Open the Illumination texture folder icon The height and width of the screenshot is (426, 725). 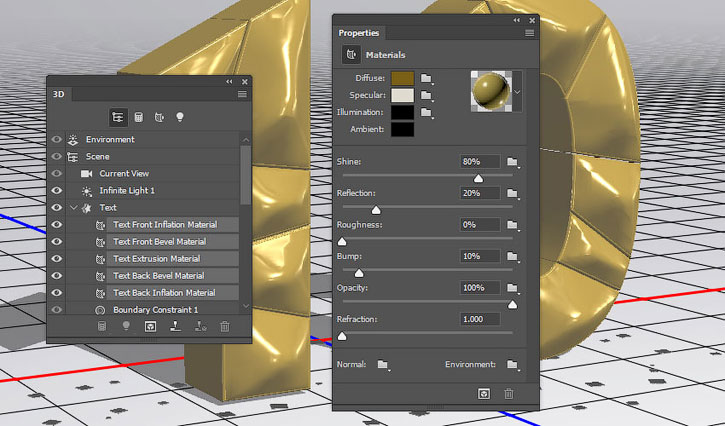[x=426, y=112]
